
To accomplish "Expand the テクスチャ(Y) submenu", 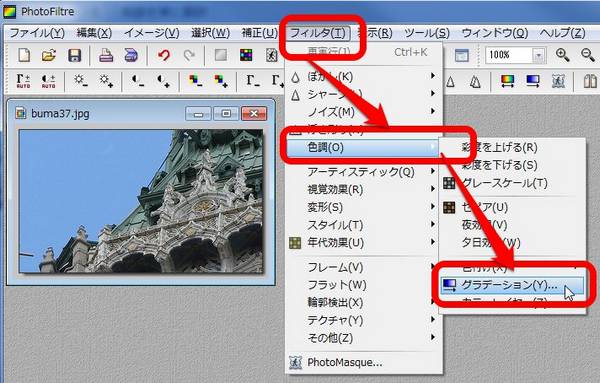I will 364,320.
